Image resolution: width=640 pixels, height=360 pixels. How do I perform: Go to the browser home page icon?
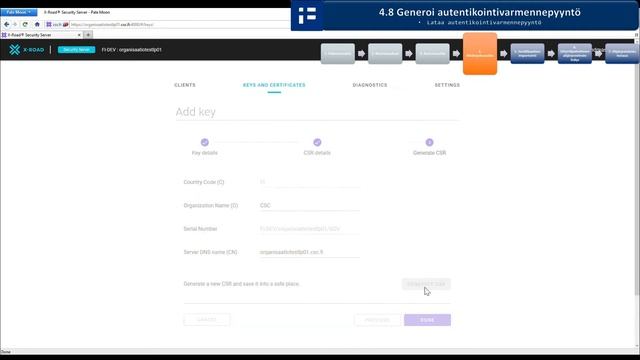point(37,24)
